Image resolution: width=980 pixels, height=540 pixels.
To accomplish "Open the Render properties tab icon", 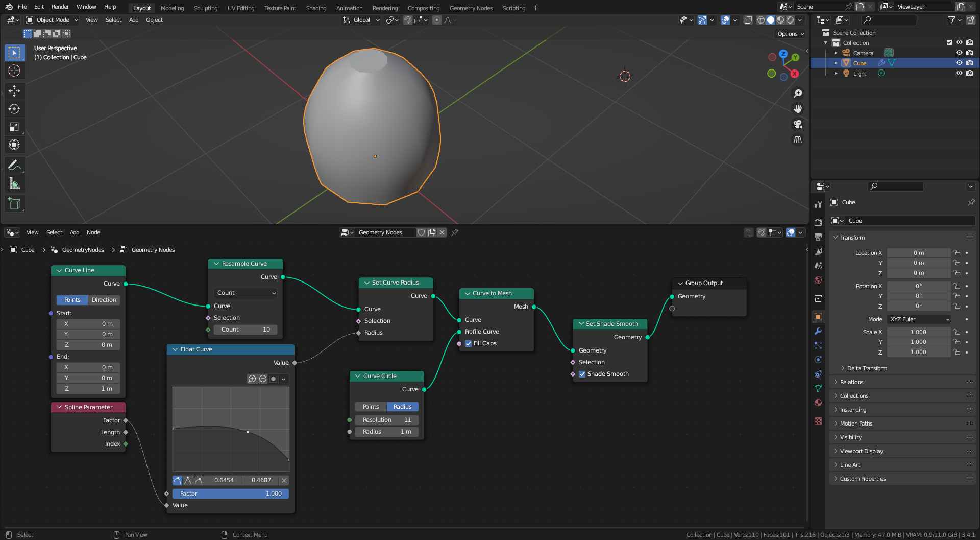I will (x=818, y=222).
